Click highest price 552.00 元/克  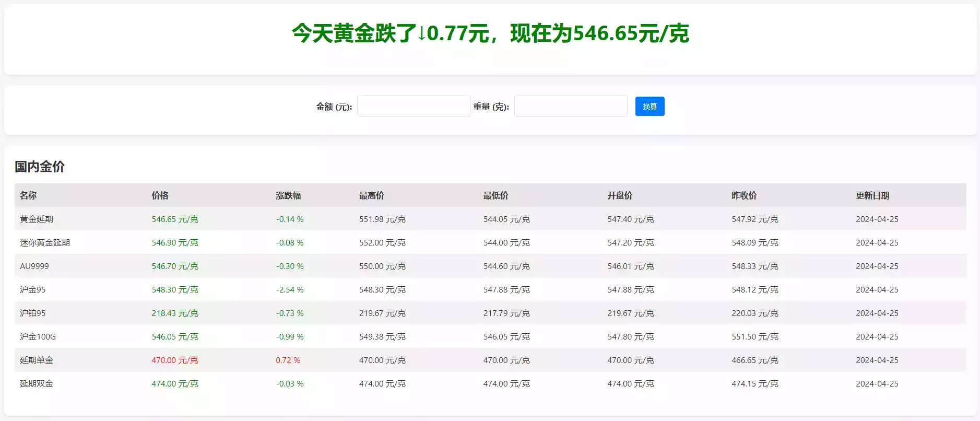point(382,242)
